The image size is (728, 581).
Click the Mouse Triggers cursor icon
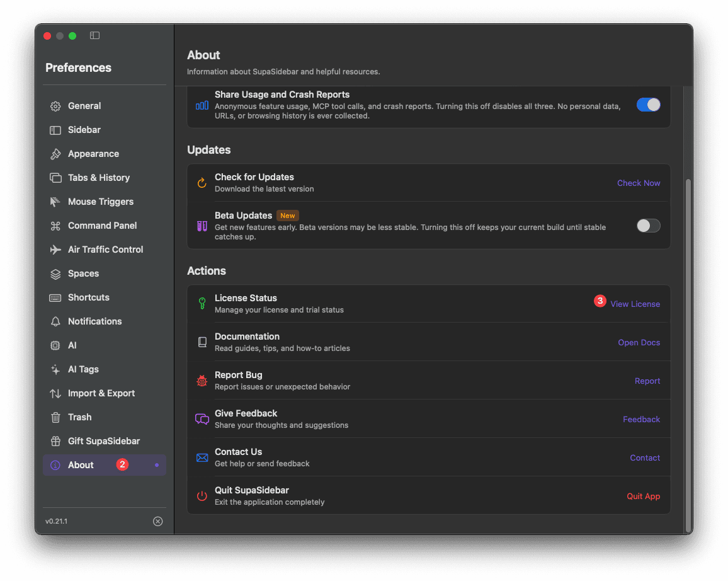55,202
